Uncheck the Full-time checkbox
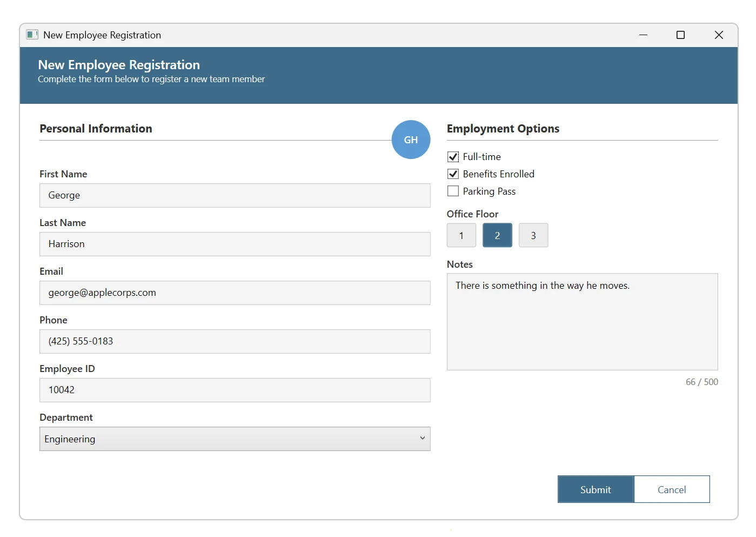756x537 pixels. (452, 156)
